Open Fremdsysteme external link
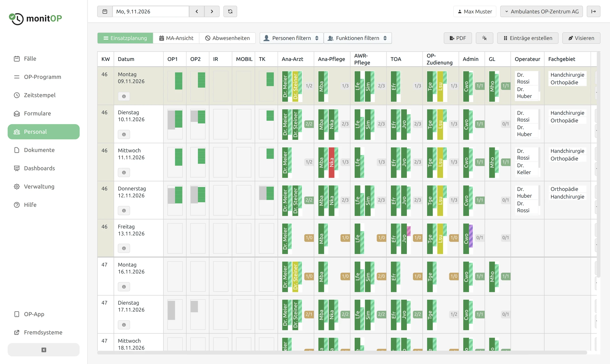 click(x=43, y=333)
